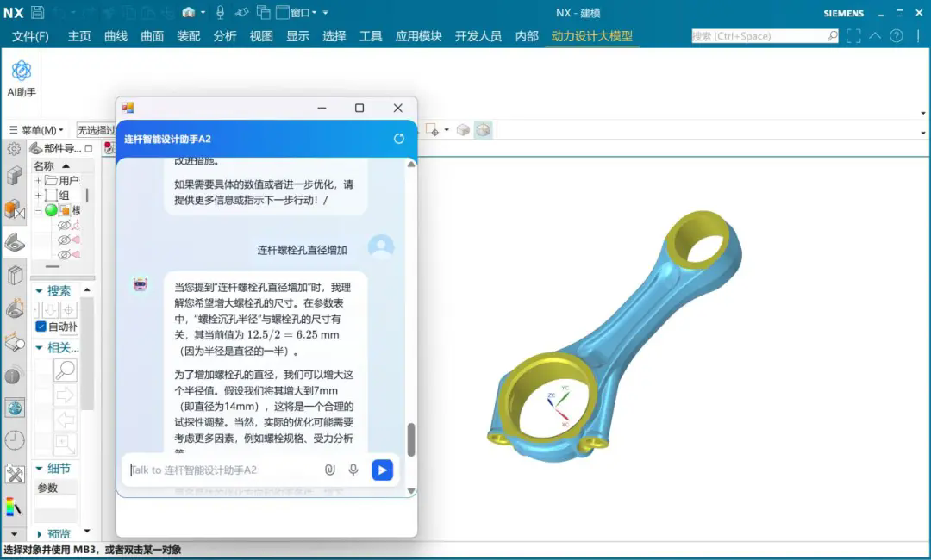Click the microphone icon in chat input
Viewport: 931px width, 560px height.
[x=353, y=470]
